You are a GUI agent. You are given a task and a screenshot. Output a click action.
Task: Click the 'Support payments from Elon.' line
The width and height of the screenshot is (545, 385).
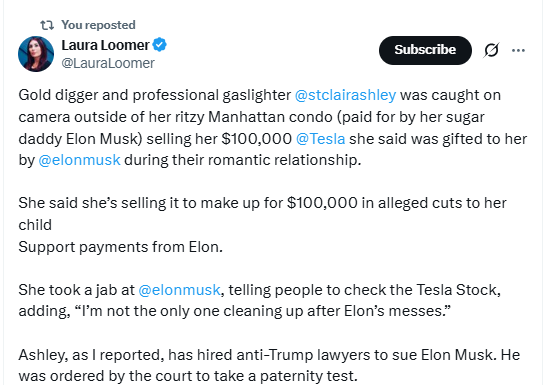click(x=121, y=247)
